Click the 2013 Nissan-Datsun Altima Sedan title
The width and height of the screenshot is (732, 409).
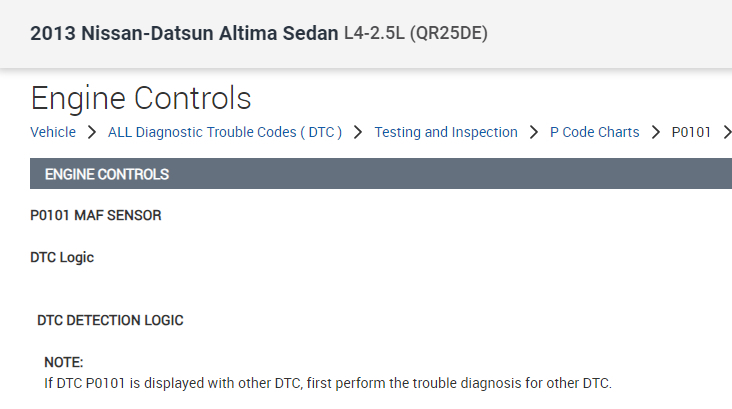pyautogui.click(x=184, y=34)
